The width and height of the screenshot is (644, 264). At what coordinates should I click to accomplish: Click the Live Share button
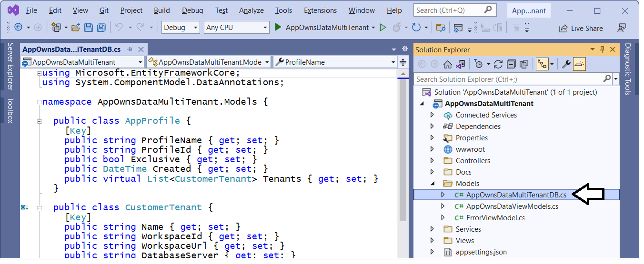point(581,28)
